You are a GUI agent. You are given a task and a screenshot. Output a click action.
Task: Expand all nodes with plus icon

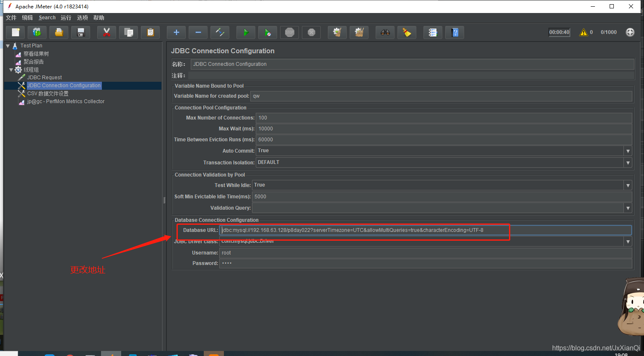point(177,32)
